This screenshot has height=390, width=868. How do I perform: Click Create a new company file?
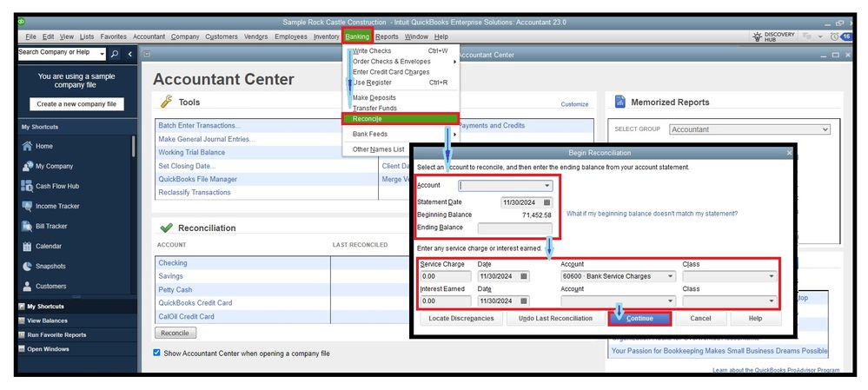coord(77,104)
